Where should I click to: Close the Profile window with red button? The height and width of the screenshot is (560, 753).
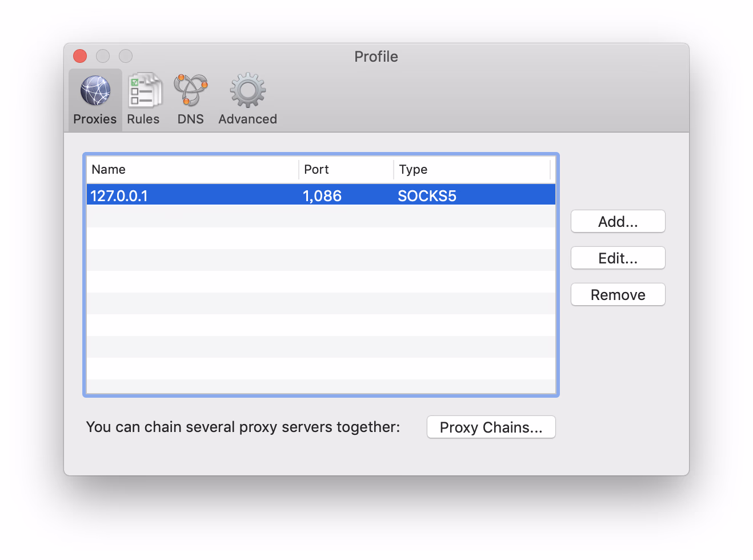80,56
